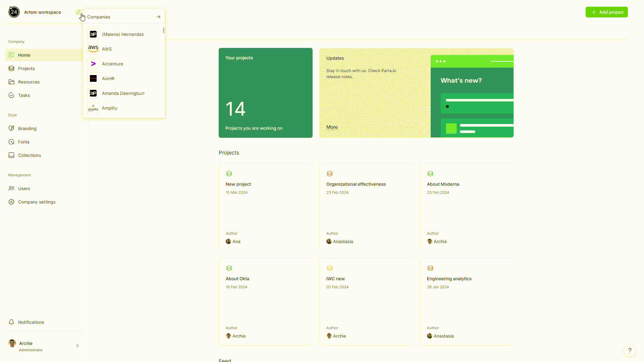Image resolution: width=644 pixels, height=362 pixels.
Task: Click the workspace switcher swap icon
Action: point(78,12)
